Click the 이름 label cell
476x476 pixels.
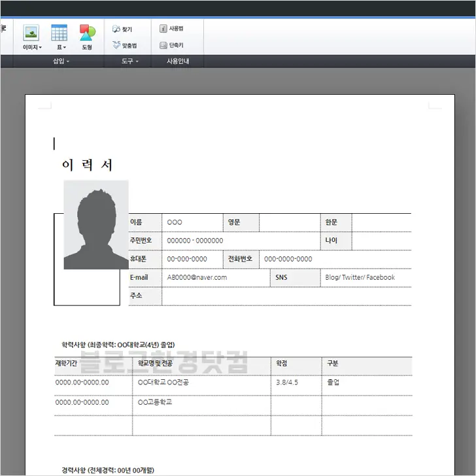(145, 222)
